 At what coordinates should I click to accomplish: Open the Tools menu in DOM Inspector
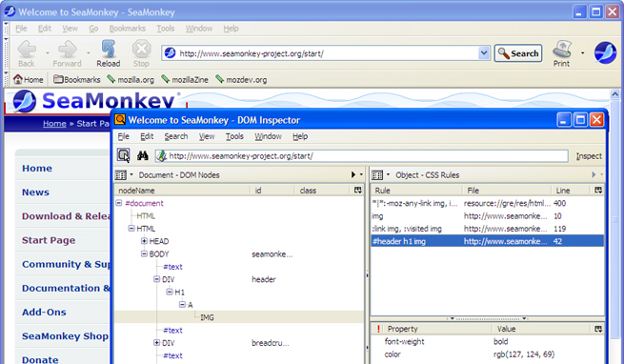[x=234, y=136]
